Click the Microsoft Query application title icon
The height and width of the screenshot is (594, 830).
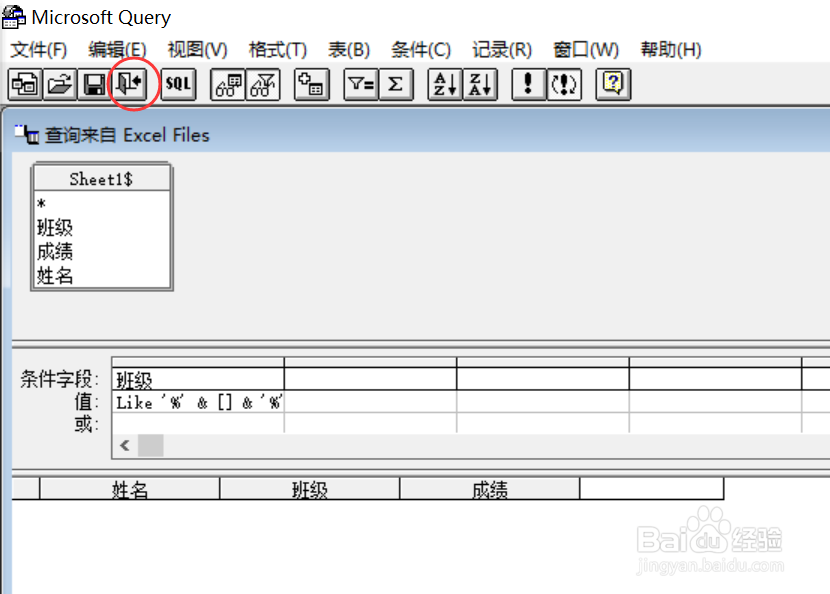click(x=13, y=17)
